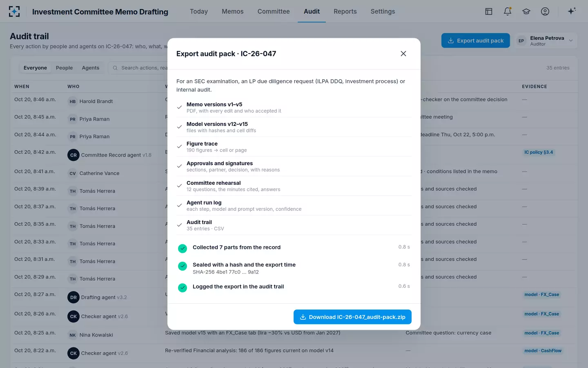The height and width of the screenshot is (368, 588).
Task: Toggle the Model versions v12–v15 item
Action: point(294,127)
